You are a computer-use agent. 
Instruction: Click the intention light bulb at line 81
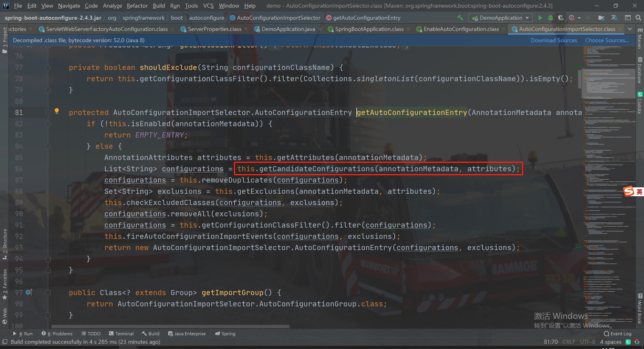tap(57, 111)
